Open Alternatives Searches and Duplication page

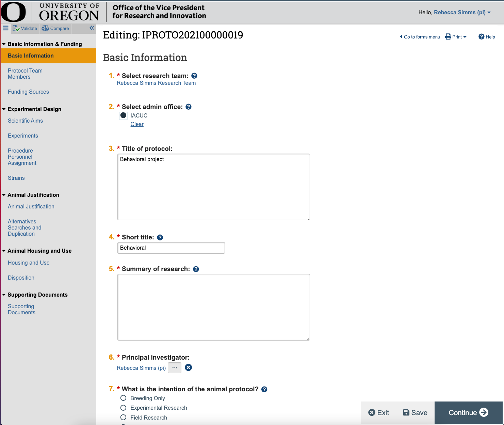click(x=25, y=227)
